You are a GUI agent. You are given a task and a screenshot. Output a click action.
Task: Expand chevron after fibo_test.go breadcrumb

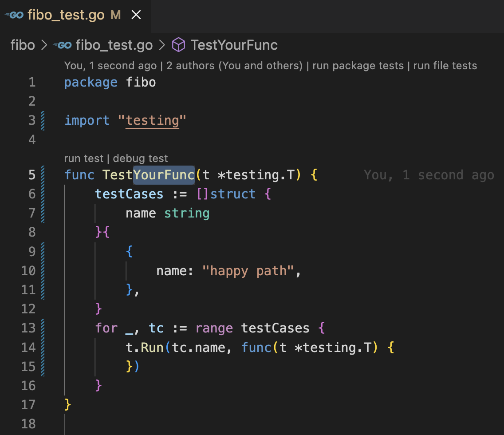162,45
